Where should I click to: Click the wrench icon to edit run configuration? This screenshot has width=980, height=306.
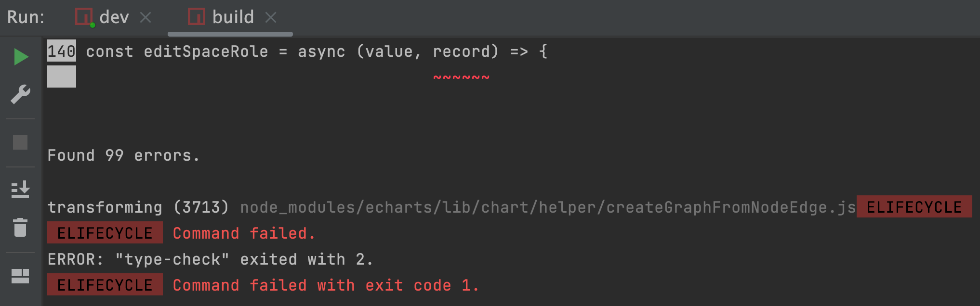(21, 94)
